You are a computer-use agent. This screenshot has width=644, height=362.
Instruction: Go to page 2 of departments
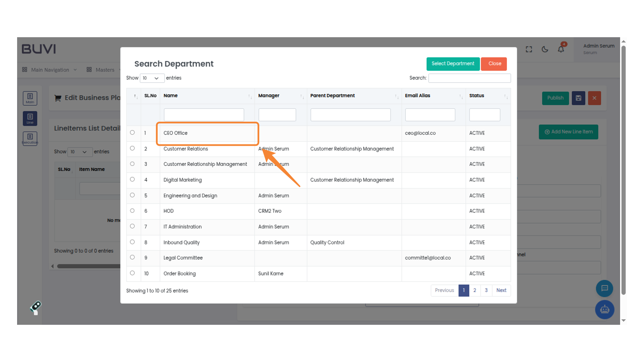pos(475,290)
